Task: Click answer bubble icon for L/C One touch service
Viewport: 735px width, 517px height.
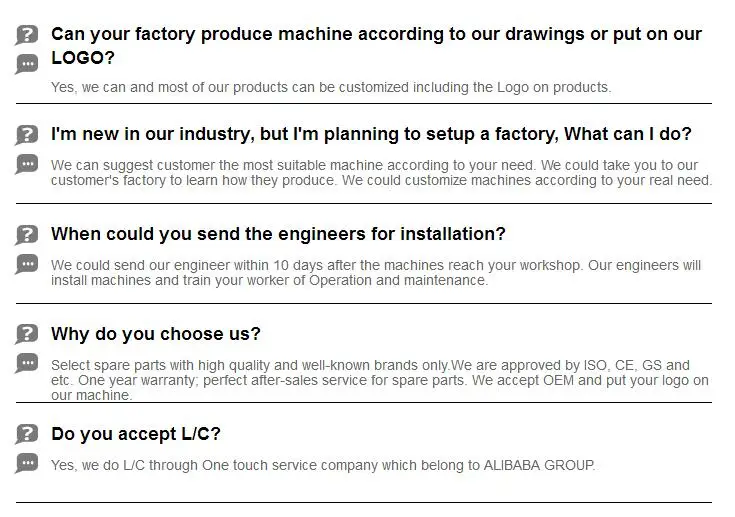Action: [27, 464]
